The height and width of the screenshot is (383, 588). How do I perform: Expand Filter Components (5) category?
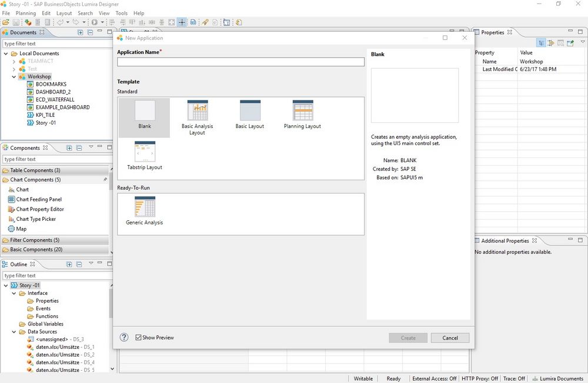[55, 240]
